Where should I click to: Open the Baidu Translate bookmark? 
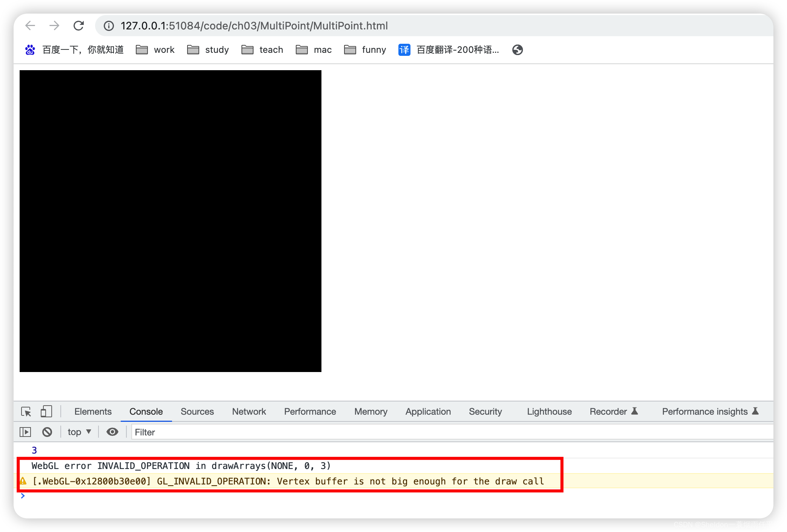point(449,50)
